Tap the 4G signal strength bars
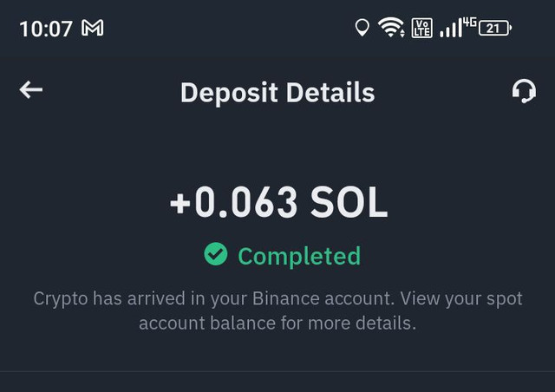Image resolution: width=555 pixels, height=392 pixels. point(458,27)
